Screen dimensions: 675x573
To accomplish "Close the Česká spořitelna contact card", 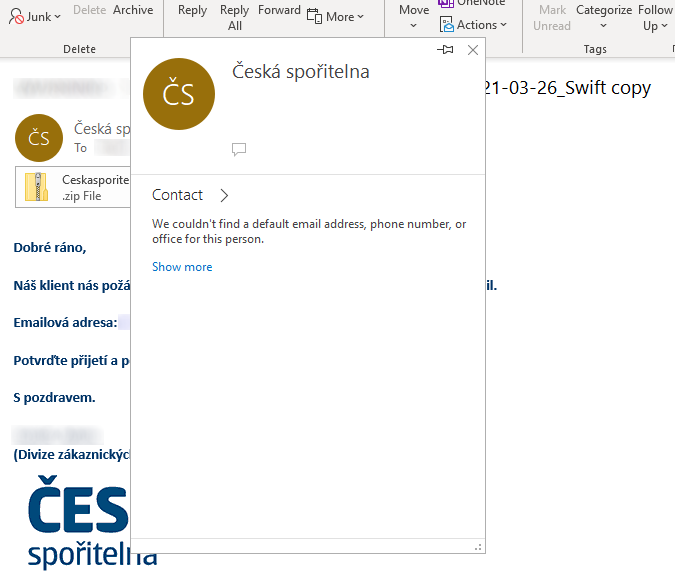I will 473,50.
